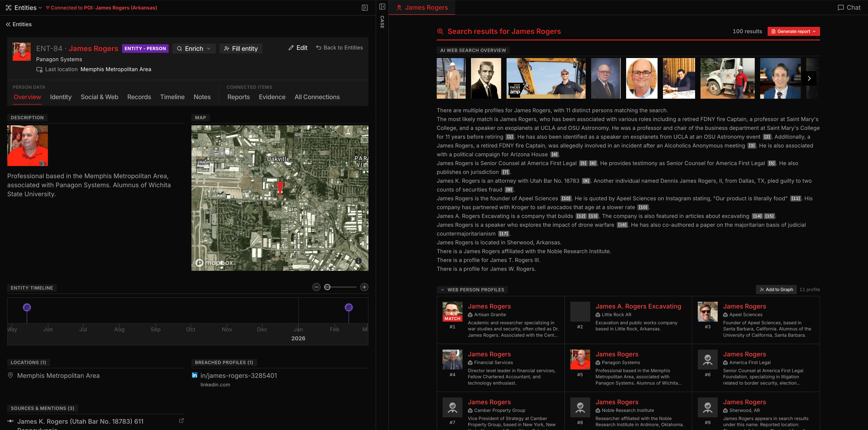The image size is (868, 430).
Task: Open the Enrich dropdown
Action: (x=194, y=49)
